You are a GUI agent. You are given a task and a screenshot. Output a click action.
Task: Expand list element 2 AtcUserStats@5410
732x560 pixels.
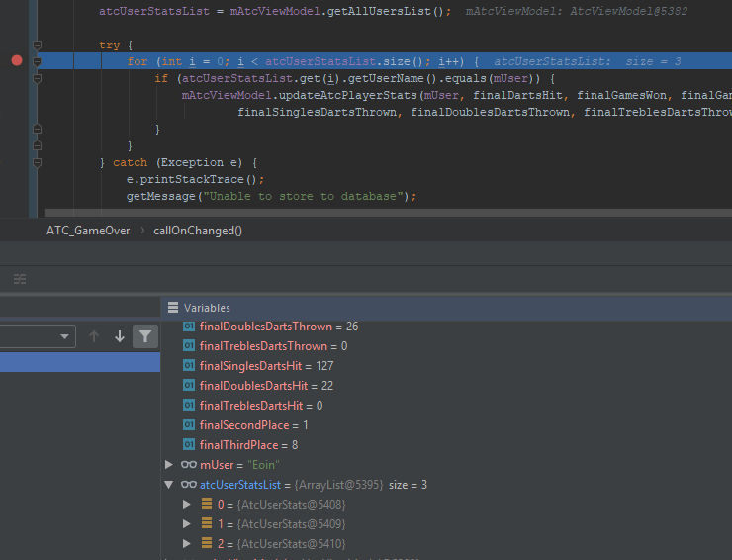(187, 543)
